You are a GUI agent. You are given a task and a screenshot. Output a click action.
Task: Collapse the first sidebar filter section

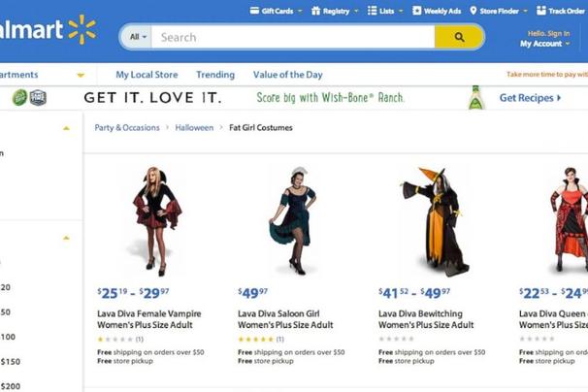66,128
